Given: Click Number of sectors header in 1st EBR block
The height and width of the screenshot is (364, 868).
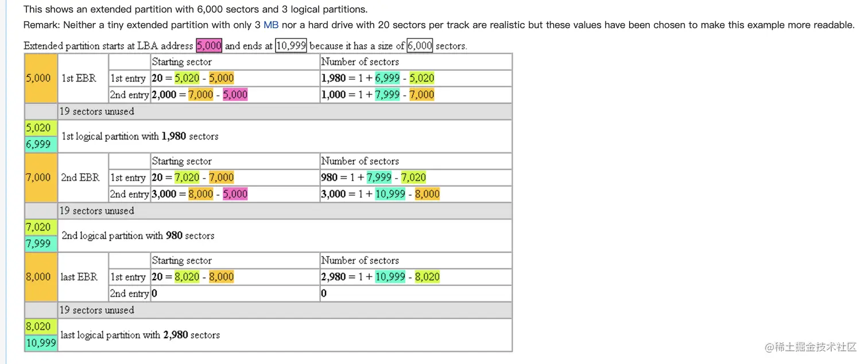Looking at the screenshot, I should pos(416,62).
